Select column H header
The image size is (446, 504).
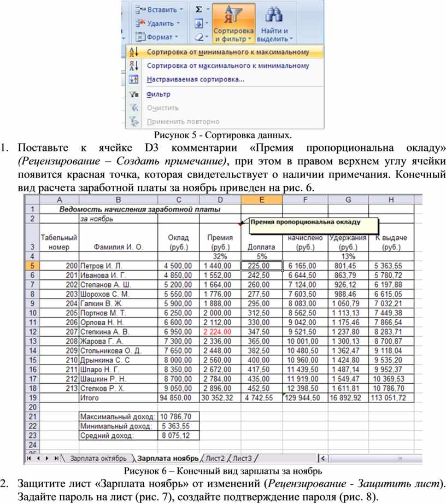tap(391, 200)
